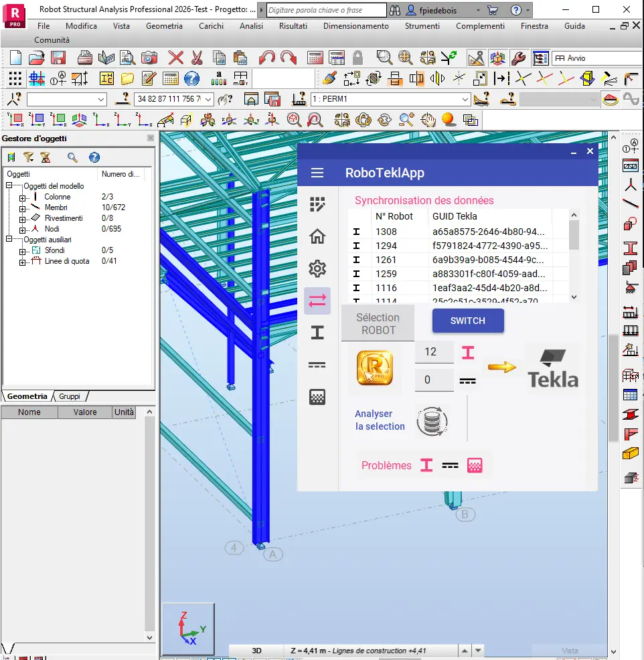Click the blue help question mark icon
Screen dimensions: 644x660
191,78
